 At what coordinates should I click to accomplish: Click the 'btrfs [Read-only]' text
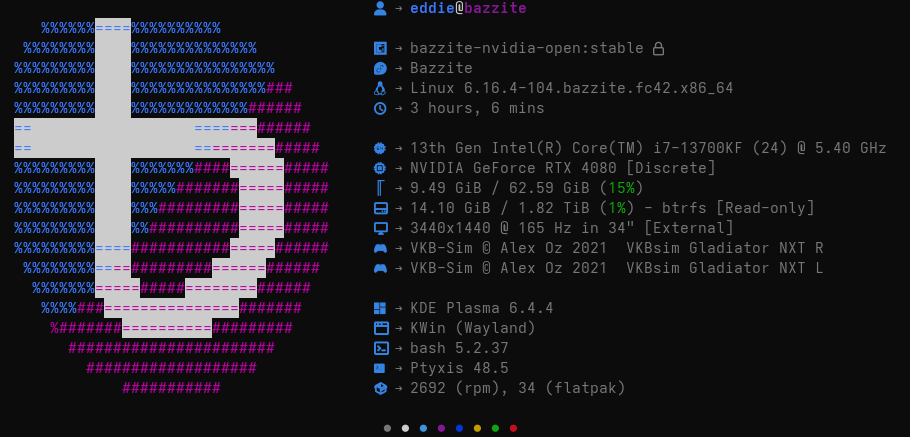tap(738, 208)
